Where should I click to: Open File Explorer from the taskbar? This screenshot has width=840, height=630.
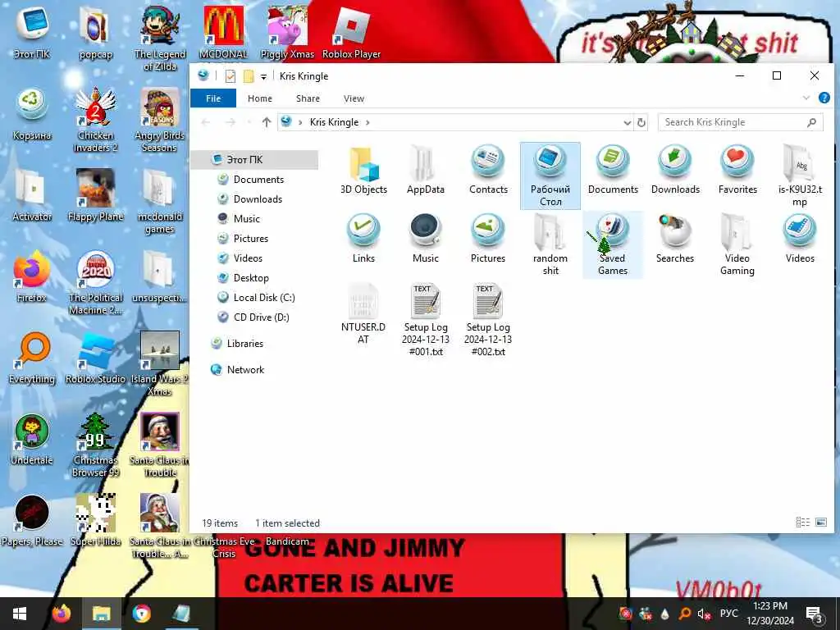click(x=101, y=614)
